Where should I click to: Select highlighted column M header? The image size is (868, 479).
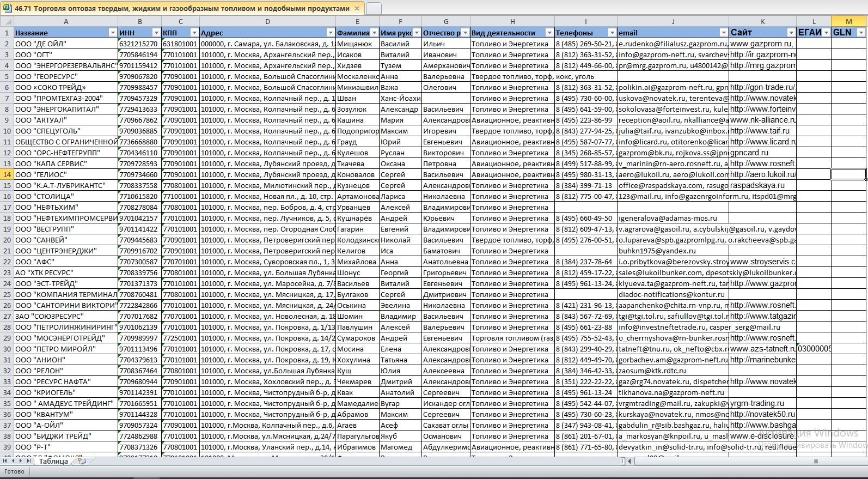pos(848,22)
